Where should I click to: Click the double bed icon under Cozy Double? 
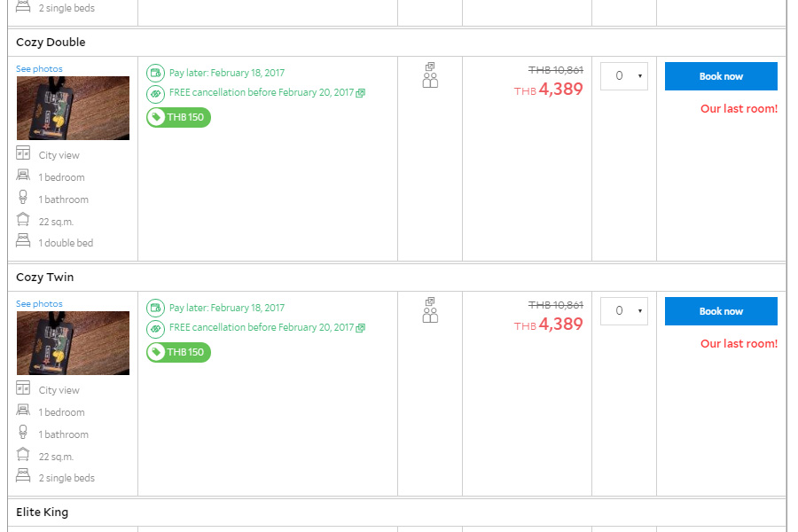tap(23, 241)
